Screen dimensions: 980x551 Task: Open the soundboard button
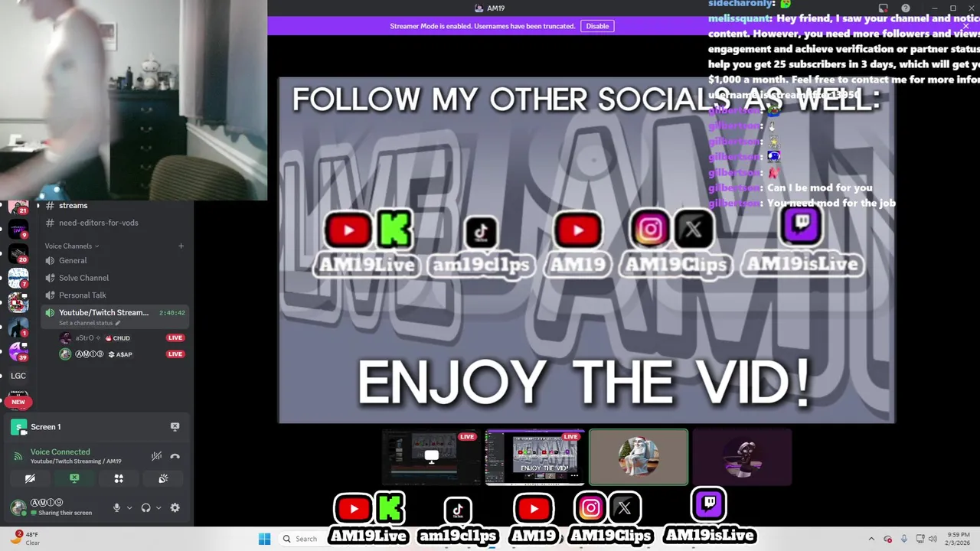coord(163,478)
